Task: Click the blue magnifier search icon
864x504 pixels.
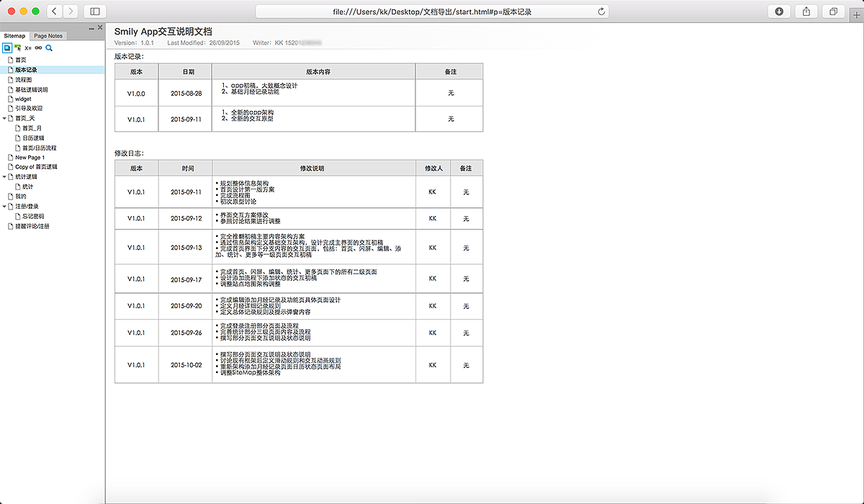Action: (49, 48)
